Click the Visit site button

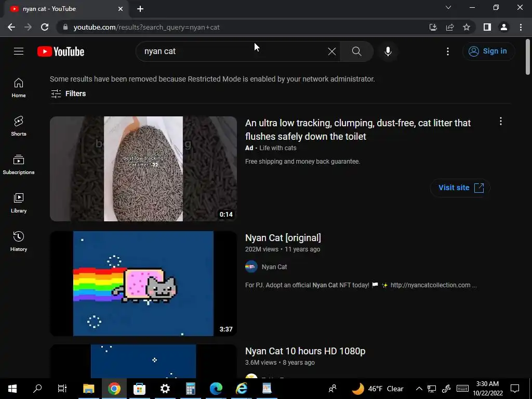click(460, 188)
